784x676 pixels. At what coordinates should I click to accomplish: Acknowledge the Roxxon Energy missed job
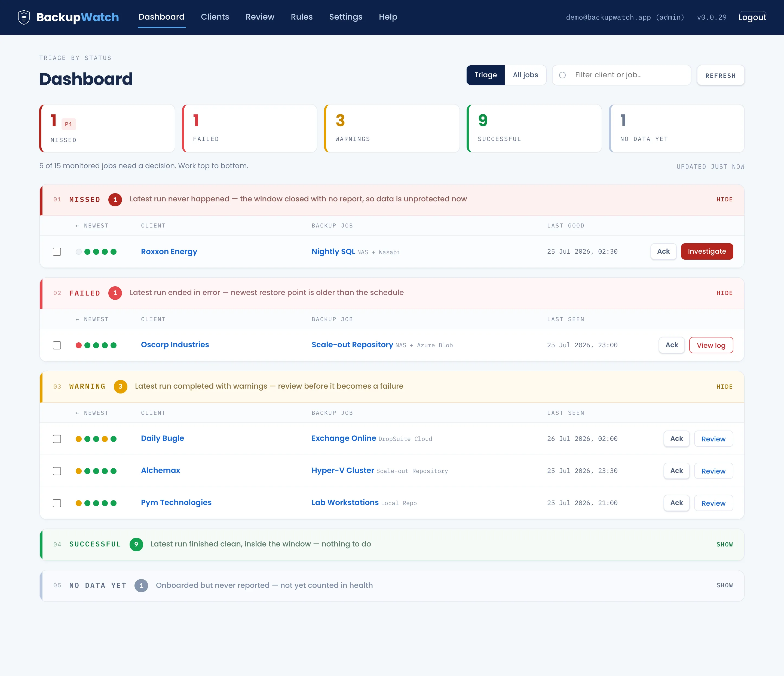663,251
